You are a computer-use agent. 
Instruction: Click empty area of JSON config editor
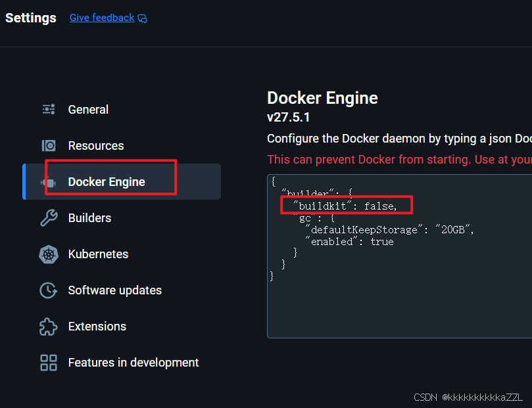[x=400, y=305]
